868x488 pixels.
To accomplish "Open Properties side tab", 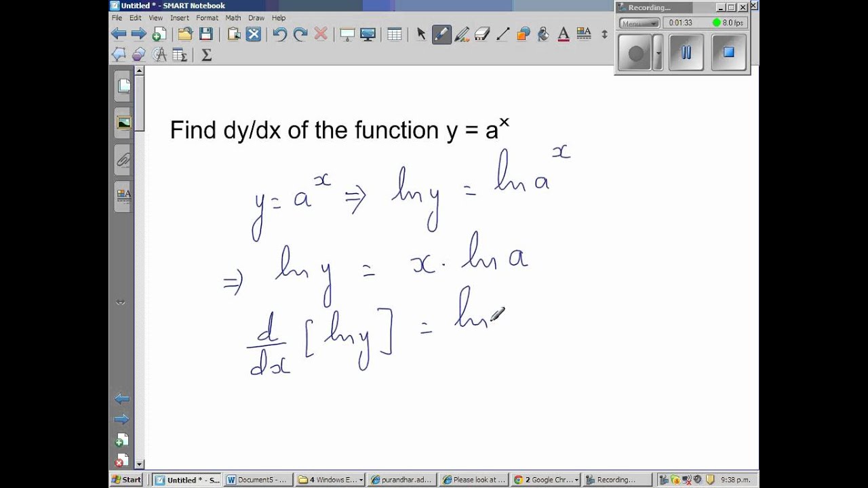I will [123, 197].
